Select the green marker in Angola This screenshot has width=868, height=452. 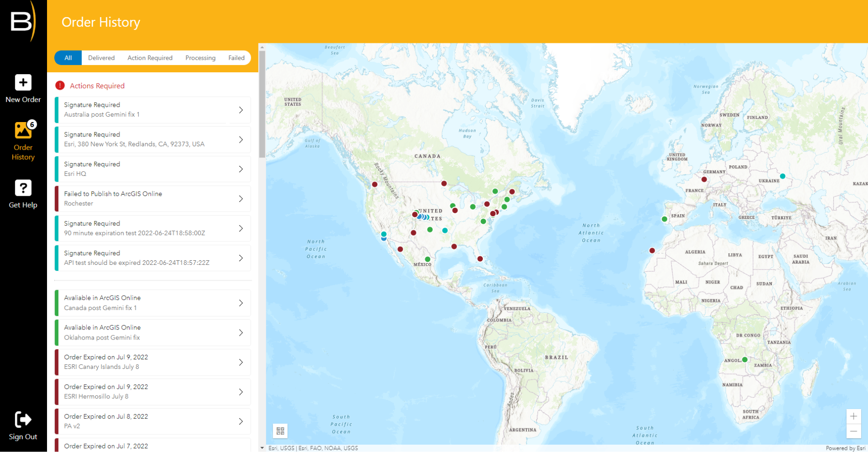(x=745, y=360)
